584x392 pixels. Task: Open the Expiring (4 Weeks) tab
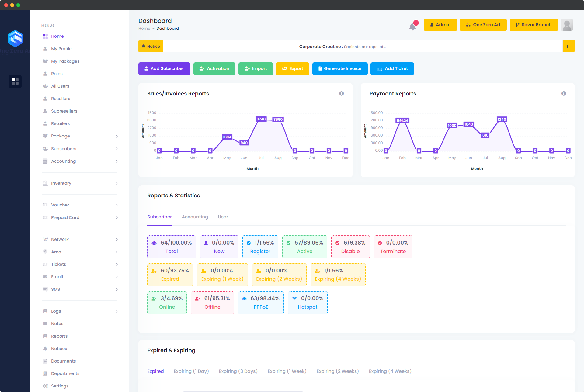pyautogui.click(x=390, y=371)
